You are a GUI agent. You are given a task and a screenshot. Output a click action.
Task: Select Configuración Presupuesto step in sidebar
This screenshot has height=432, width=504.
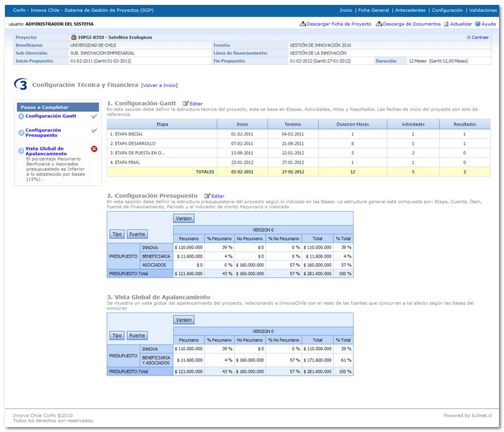43,133
